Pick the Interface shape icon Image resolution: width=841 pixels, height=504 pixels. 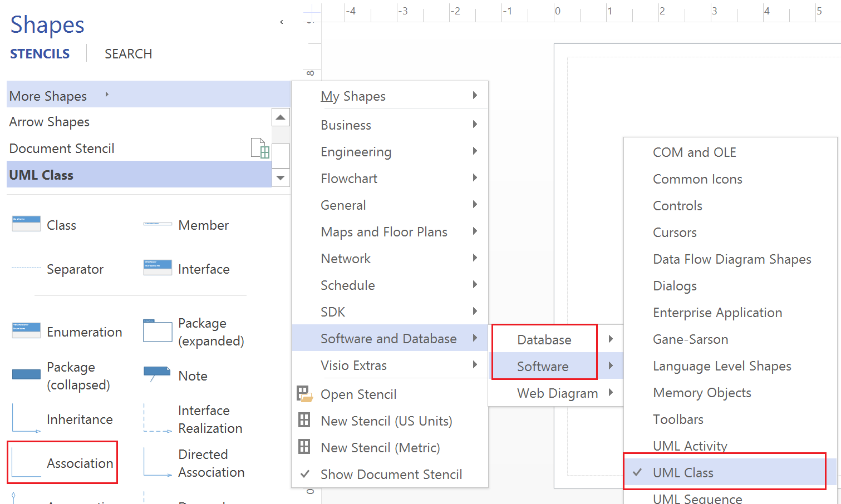click(158, 268)
